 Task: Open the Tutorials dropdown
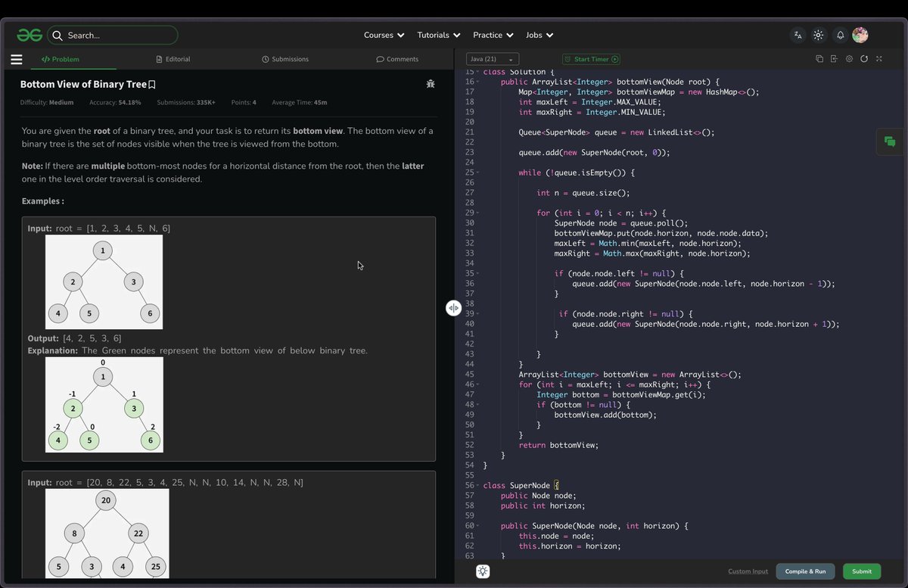[x=439, y=35]
